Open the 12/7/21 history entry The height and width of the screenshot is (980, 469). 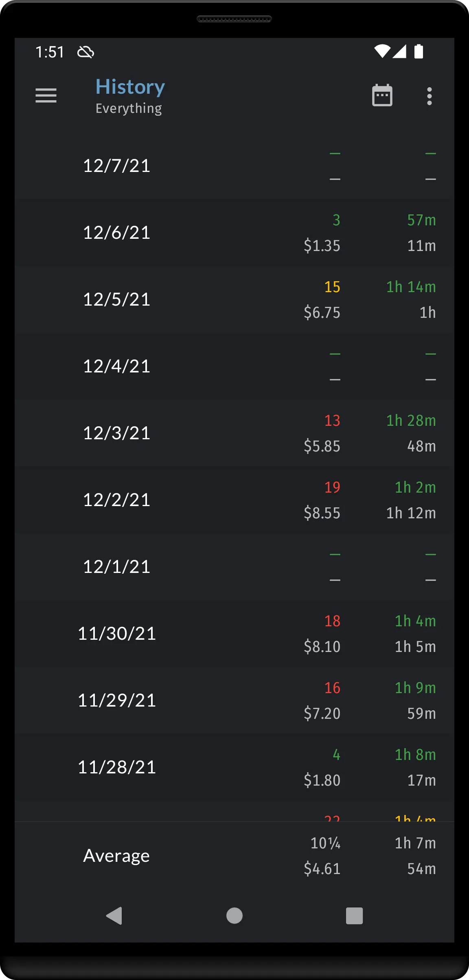coord(234,166)
